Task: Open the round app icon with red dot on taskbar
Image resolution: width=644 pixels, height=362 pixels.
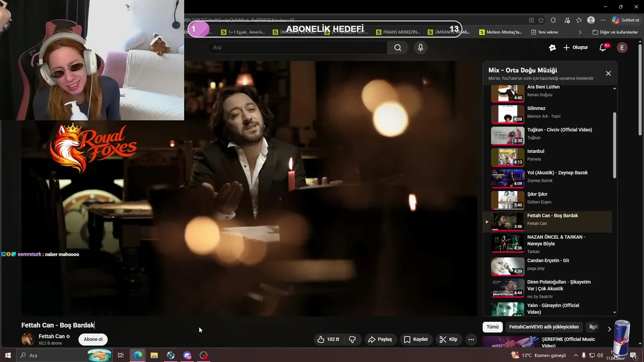Action: coord(204,355)
